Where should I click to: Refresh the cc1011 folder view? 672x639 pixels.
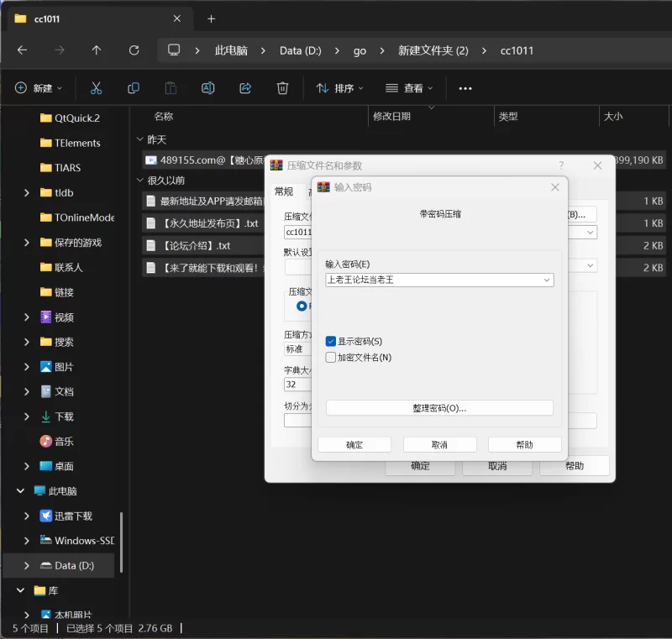click(134, 50)
